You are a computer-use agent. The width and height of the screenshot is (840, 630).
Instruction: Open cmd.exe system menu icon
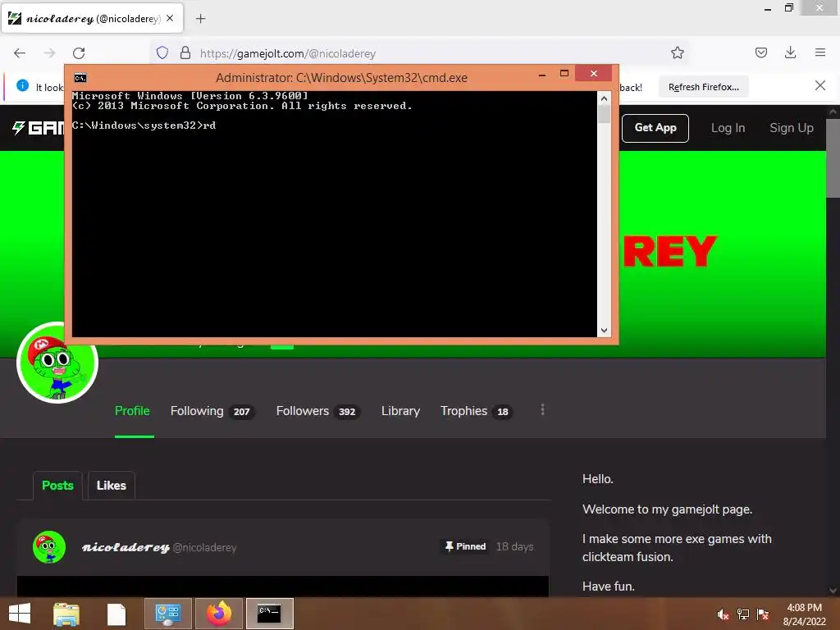tap(80, 78)
